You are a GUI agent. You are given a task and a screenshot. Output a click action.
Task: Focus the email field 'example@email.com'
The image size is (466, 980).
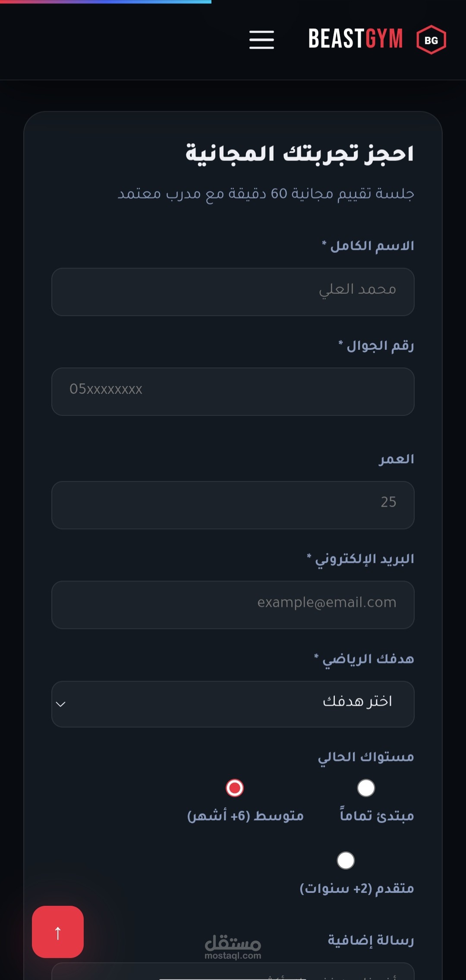pos(233,605)
